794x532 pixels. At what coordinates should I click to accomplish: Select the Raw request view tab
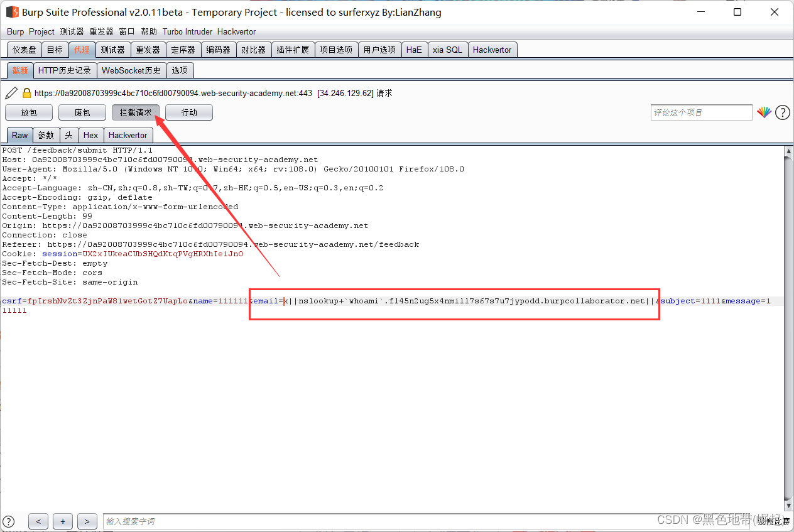[x=20, y=135]
